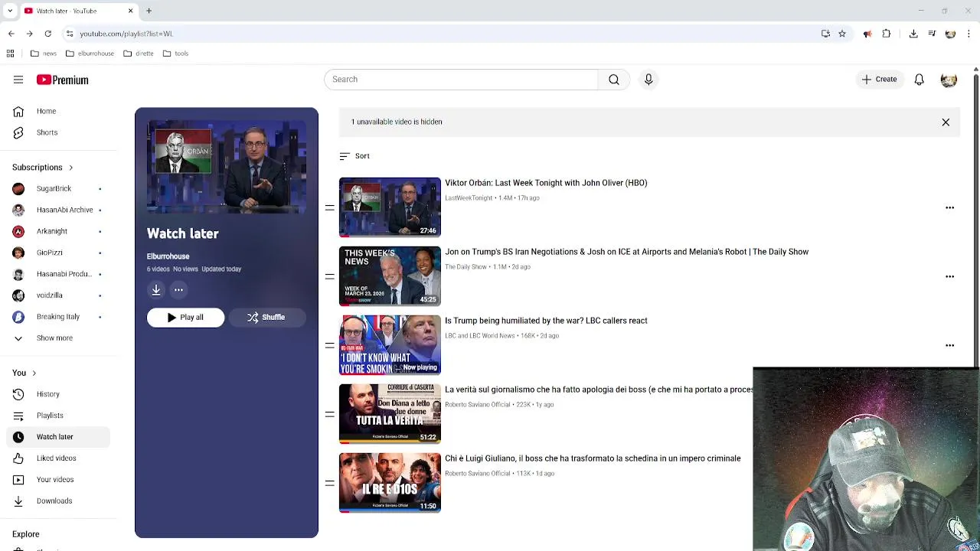Open the news bookmark folder
Screen dimensions: 980x551
click(x=44, y=54)
